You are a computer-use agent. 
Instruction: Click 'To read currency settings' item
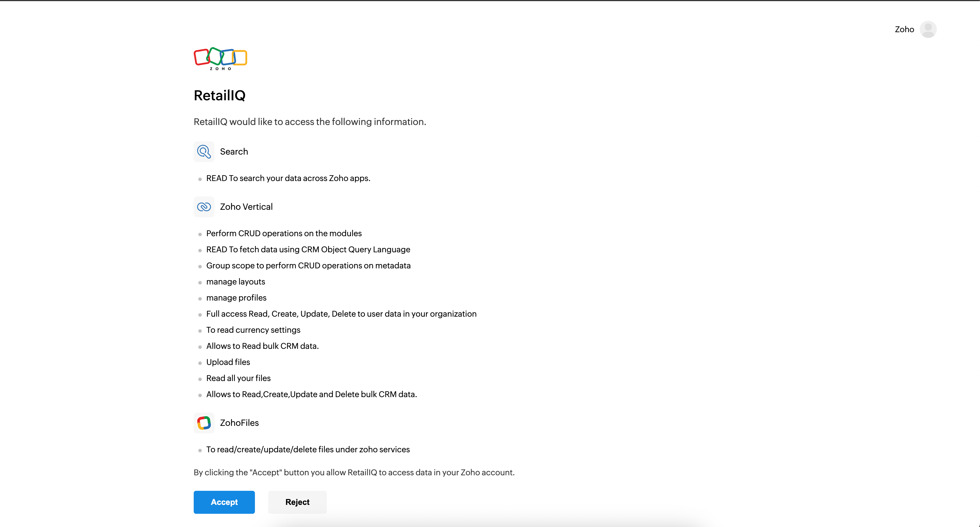click(253, 330)
